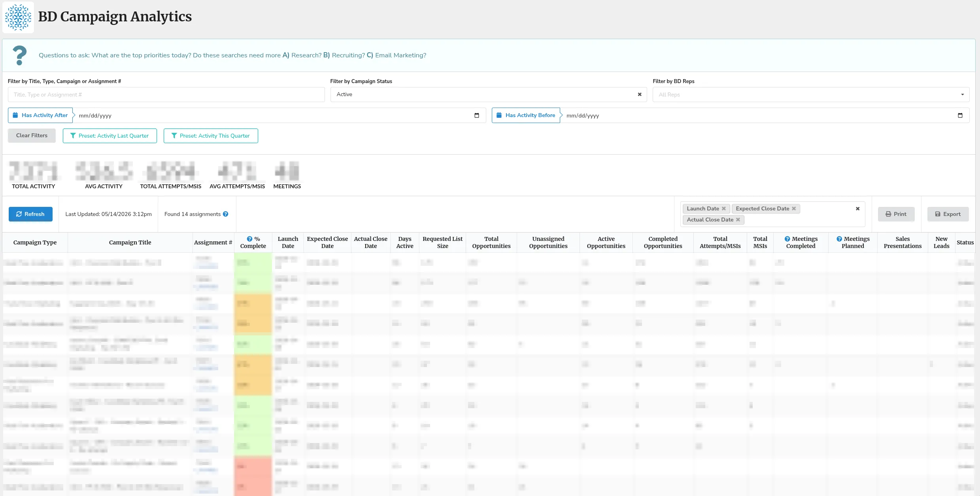980x496 pixels.
Task: Open calendar picker for Has Activity Before
Action: (x=960, y=115)
